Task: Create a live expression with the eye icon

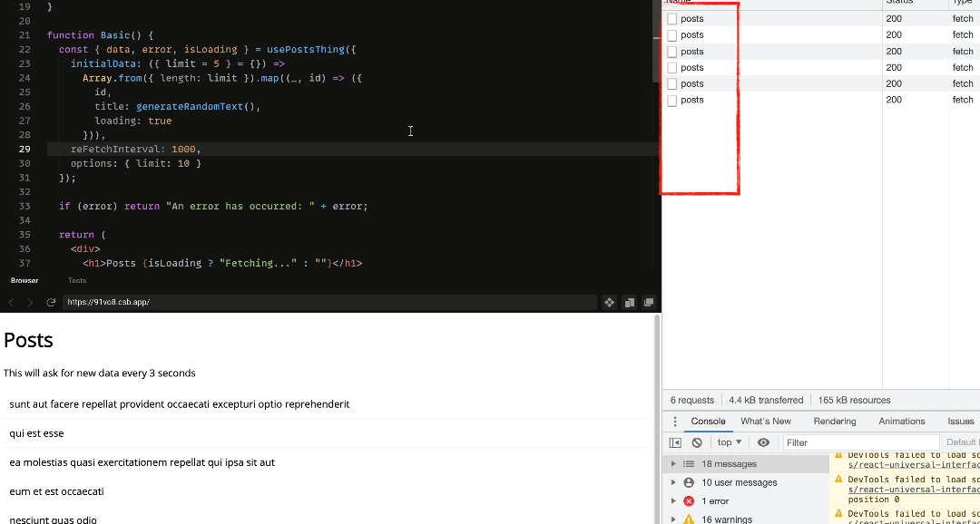Action: (x=763, y=442)
